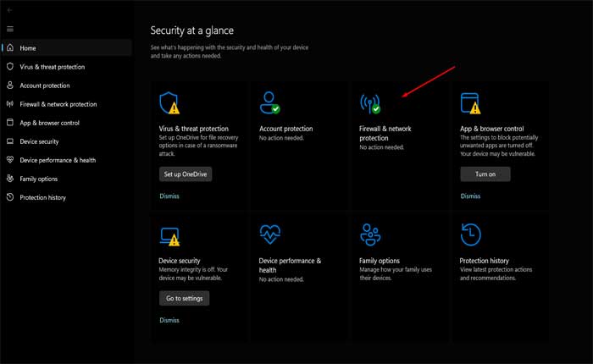Click the Virus & threat protection shield icon tile

point(169,103)
